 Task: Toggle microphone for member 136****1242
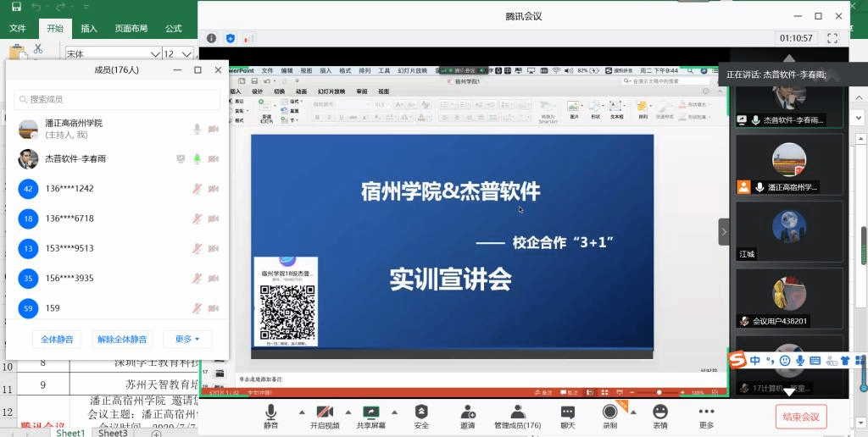tap(197, 189)
